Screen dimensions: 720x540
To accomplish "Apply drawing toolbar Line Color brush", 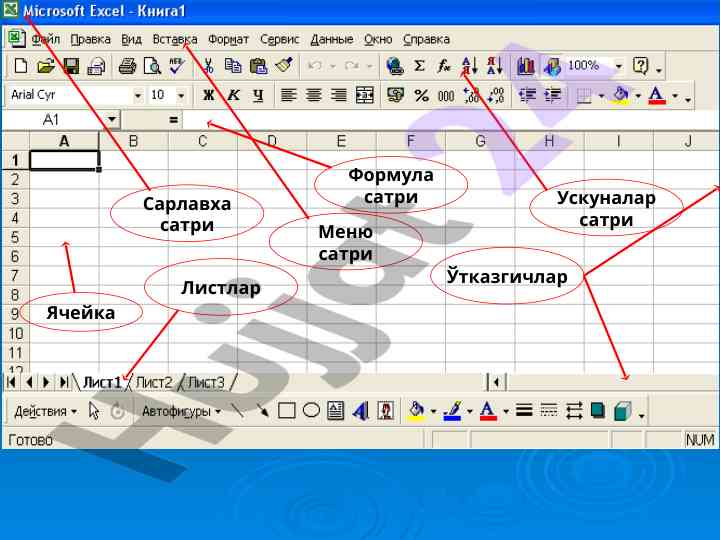I will [x=453, y=411].
